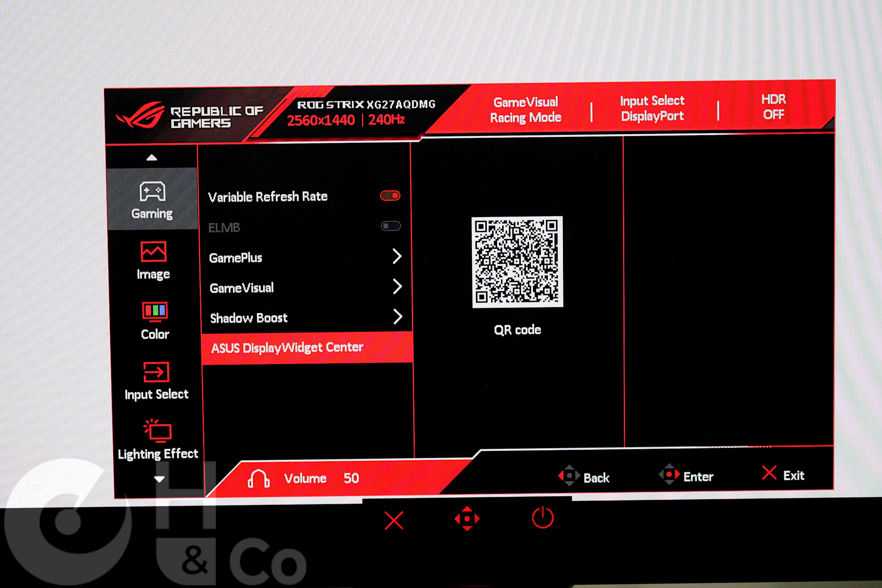Open the GamePlus entry

click(306, 257)
